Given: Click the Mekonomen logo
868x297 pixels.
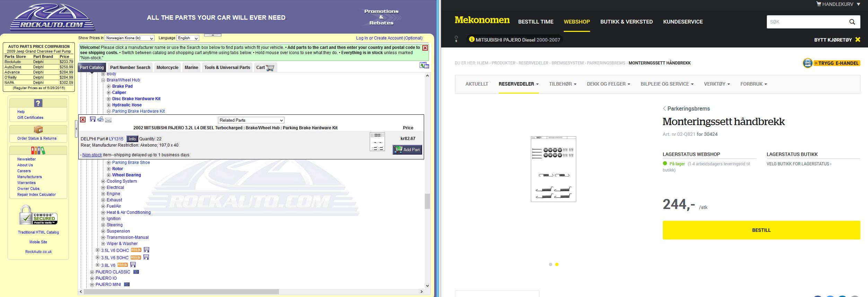Looking at the screenshot, I should pos(482,20).
